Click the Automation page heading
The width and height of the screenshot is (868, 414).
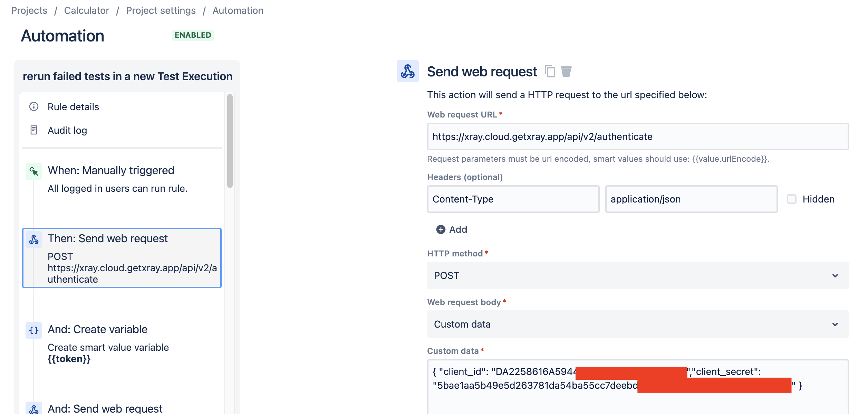(62, 36)
